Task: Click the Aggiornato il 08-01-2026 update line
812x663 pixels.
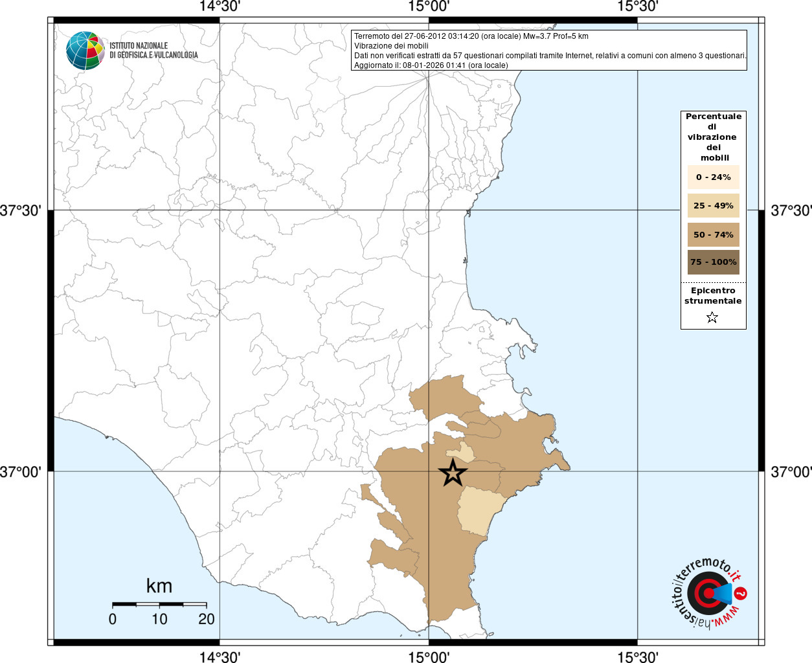Action: [x=431, y=65]
